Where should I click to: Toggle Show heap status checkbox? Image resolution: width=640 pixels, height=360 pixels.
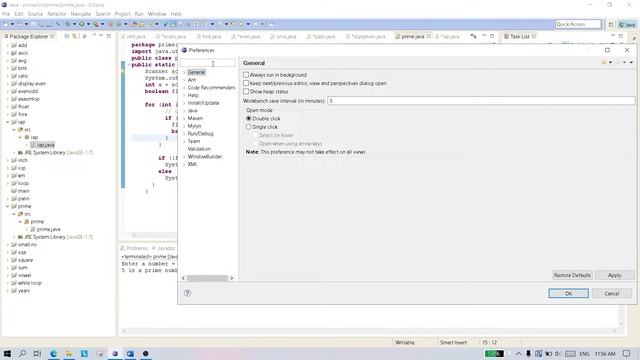pos(246,91)
